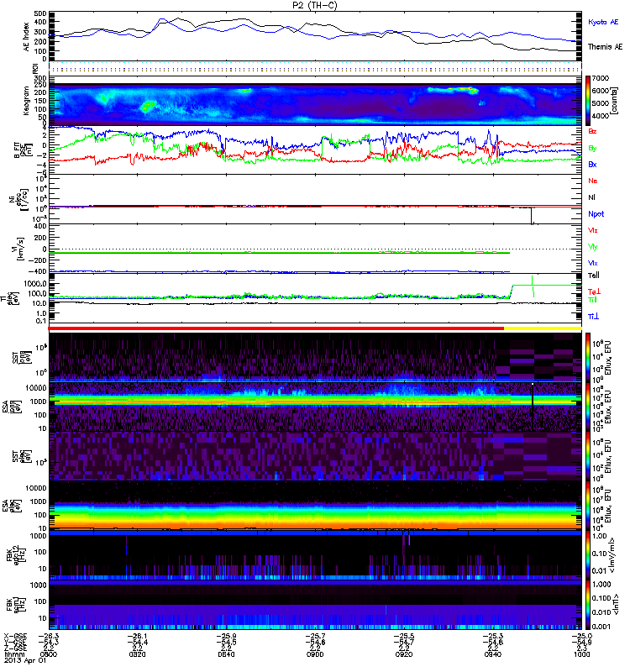This screenshot has height=672, width=630.
Task: Click the ESA ion energy spectrogram panel
Action: coord(315,407)
